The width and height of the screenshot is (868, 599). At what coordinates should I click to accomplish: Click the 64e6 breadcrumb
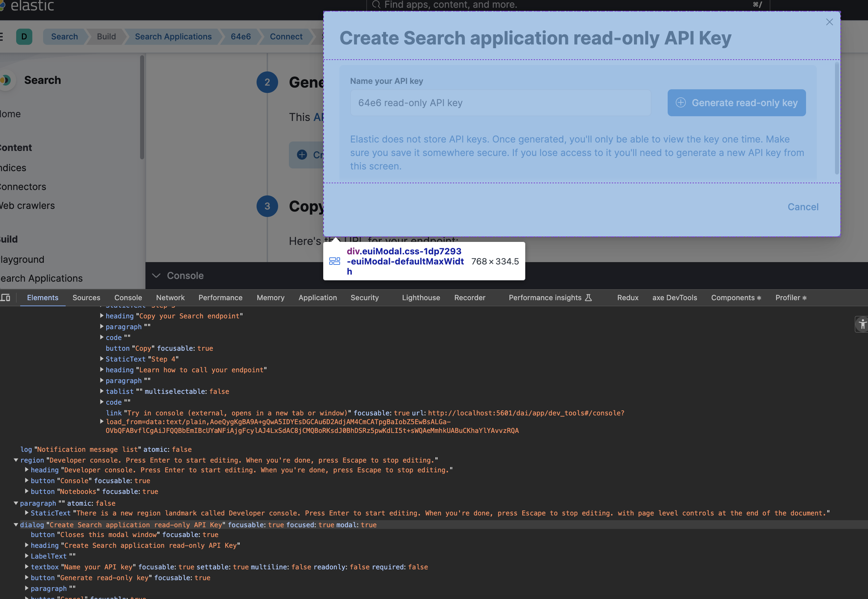(x=240, y=37)
